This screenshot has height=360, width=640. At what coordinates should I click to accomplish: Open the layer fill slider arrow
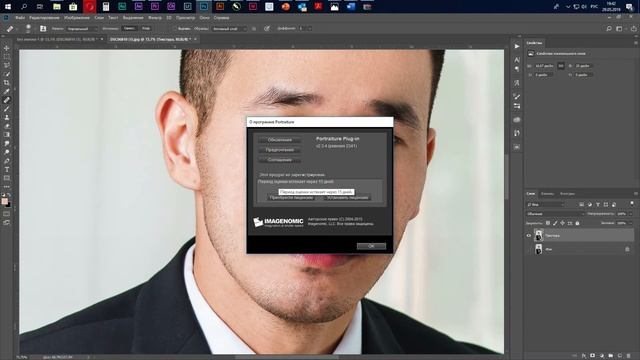(631, 223)
